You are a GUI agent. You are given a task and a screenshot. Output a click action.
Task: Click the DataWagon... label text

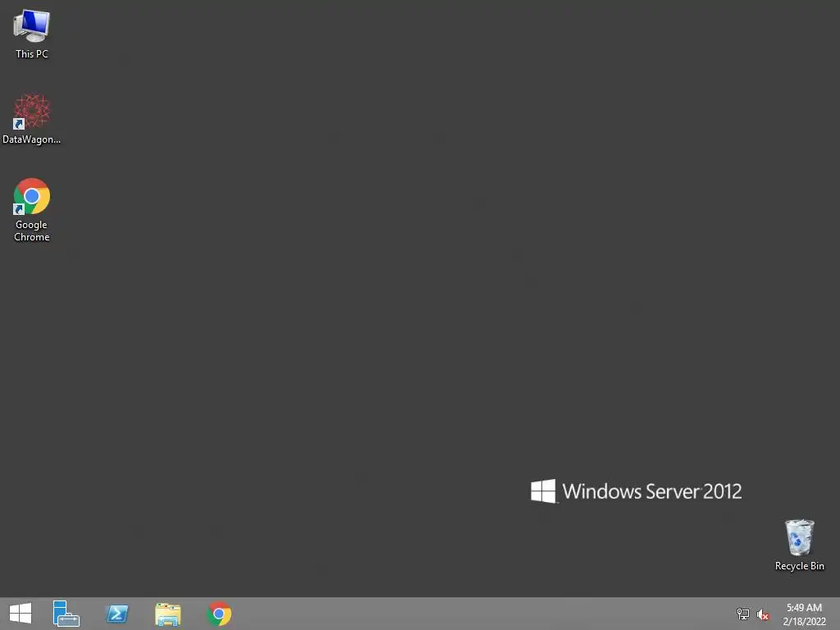point(32,139)
